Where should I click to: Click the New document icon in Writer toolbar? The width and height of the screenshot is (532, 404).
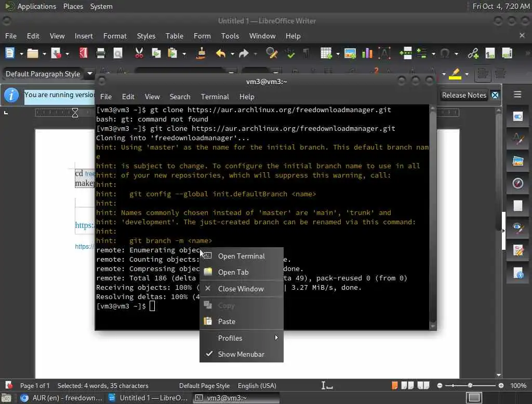[10, 53]
